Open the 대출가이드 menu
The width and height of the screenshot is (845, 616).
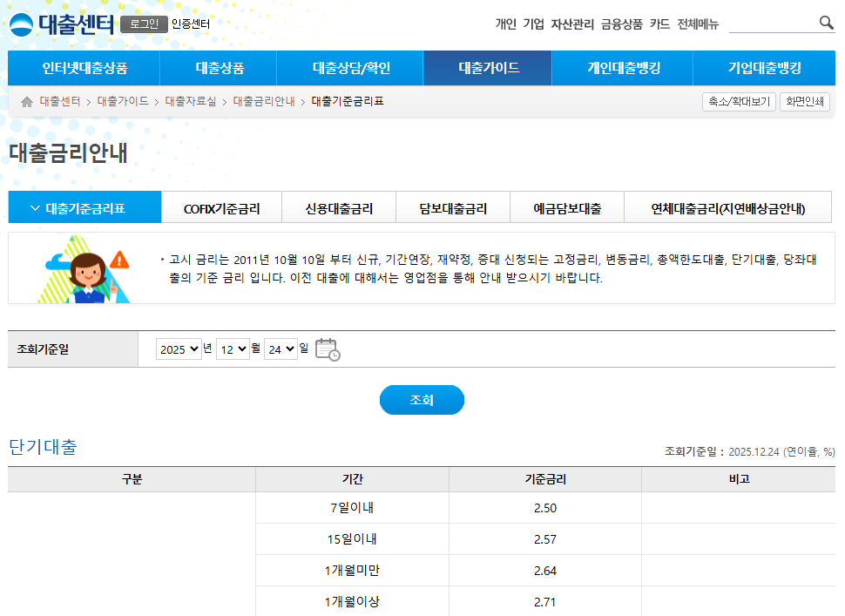pos(488,68)
